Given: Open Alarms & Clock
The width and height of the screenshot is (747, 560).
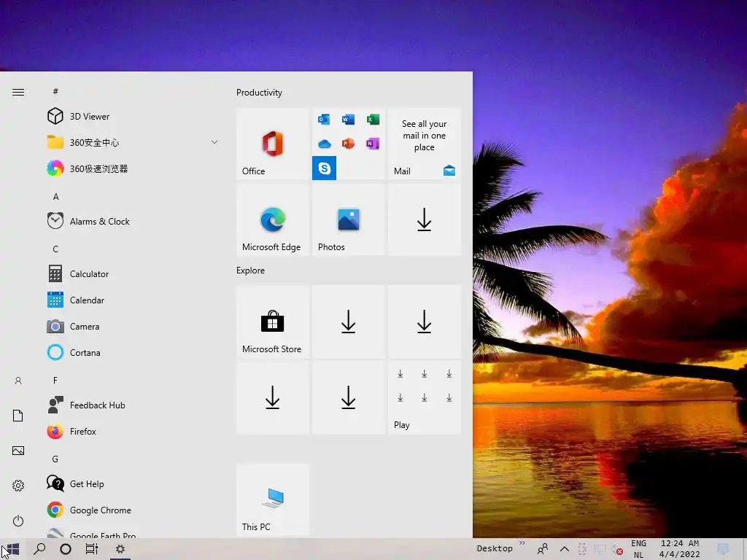Looking at the screenshot, I should [131, 222].
